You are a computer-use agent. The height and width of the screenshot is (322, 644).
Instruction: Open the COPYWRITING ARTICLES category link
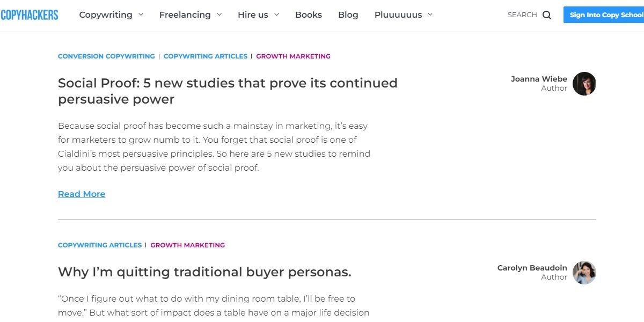[x=206, y=56]
